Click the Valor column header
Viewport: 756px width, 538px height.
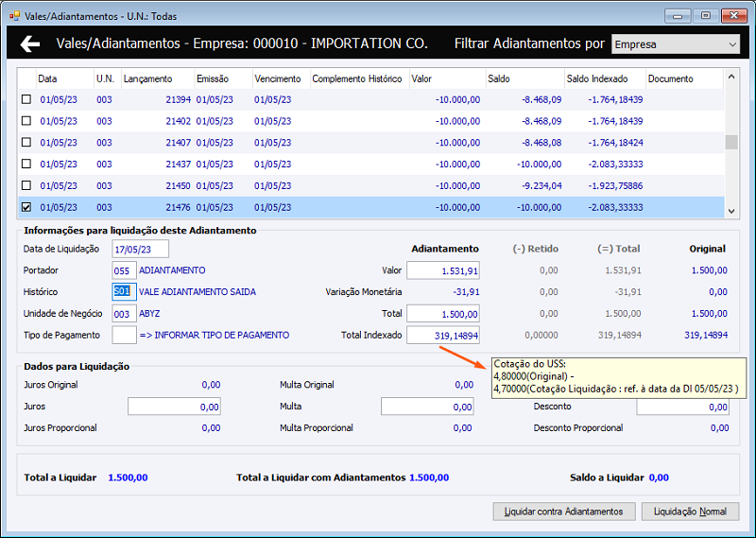(x=447, y=78)
